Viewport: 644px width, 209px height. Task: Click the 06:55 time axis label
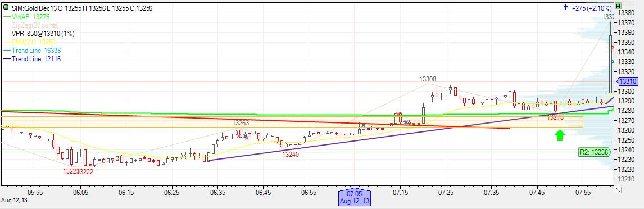(309, 192)
